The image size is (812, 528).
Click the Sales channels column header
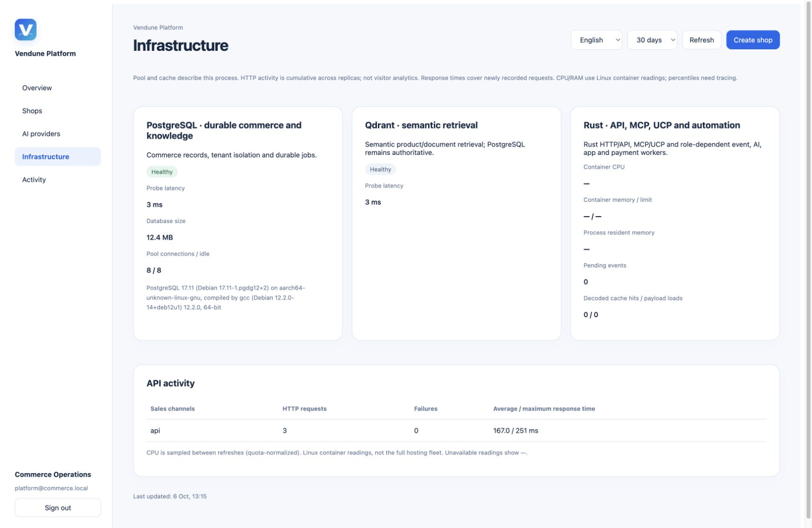172,408
